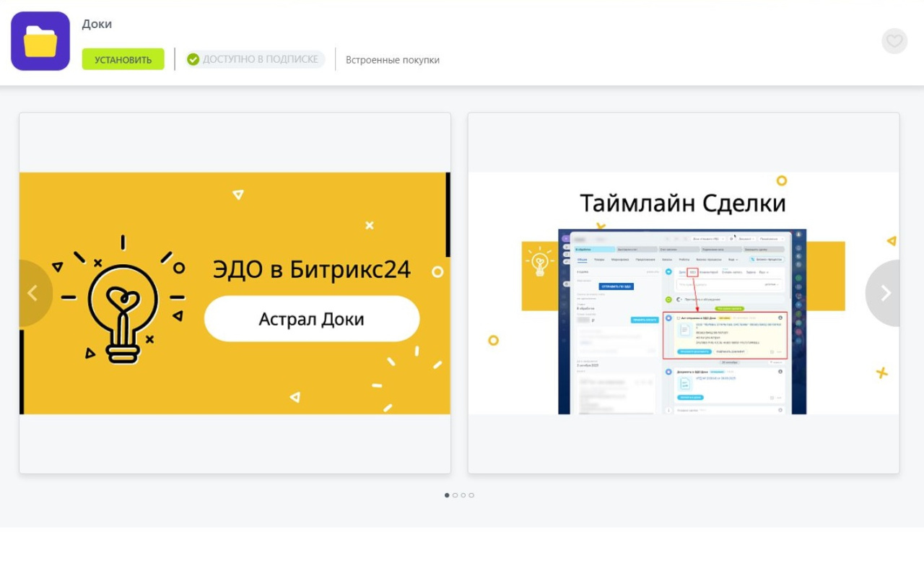Jump to the third carousel pagination dot
The image size is (924, 568).
(463, 495)
